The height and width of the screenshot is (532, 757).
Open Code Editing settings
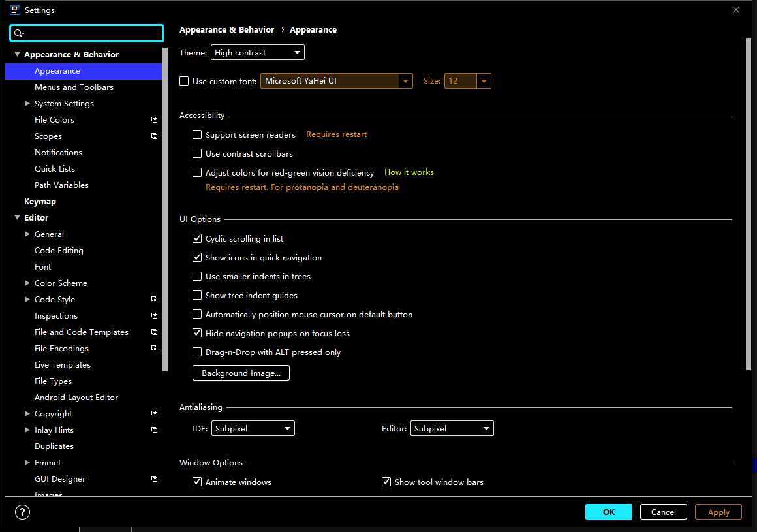click(x=59, y=251)
